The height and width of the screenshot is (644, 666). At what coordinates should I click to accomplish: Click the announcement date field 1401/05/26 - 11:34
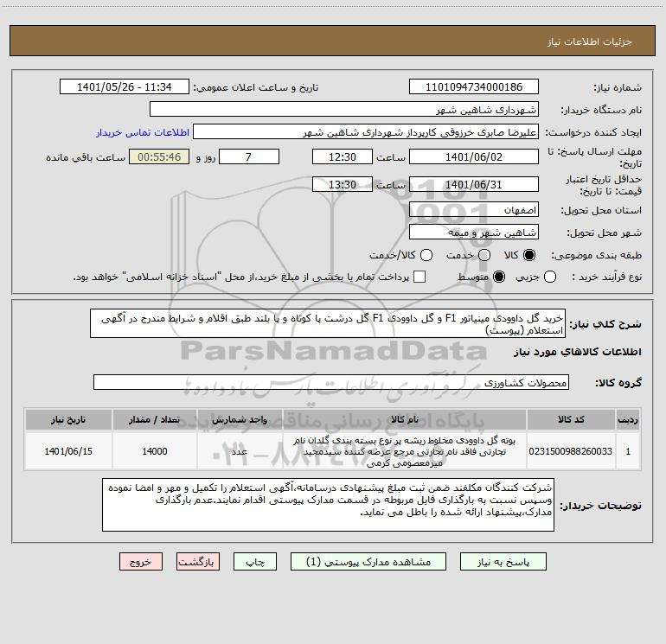(x=125, y=87)
